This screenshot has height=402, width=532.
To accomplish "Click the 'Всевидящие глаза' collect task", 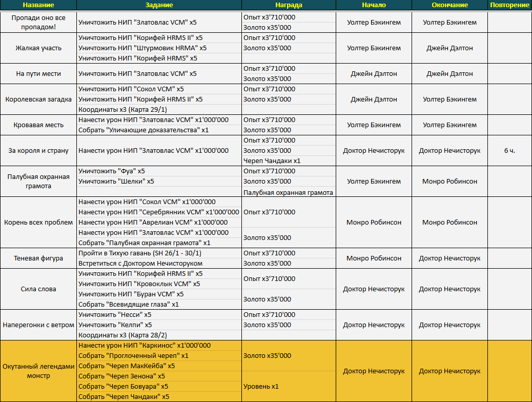I will (x=129, y=305).
